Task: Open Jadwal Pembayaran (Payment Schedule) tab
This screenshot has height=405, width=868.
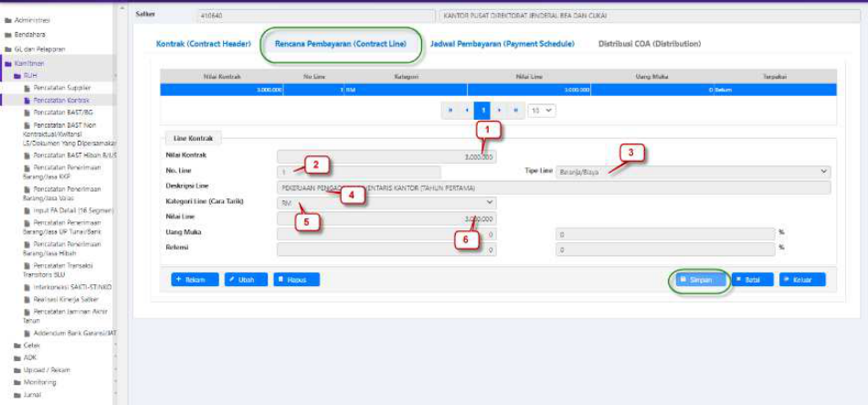Action: click(x=502, y=44)
